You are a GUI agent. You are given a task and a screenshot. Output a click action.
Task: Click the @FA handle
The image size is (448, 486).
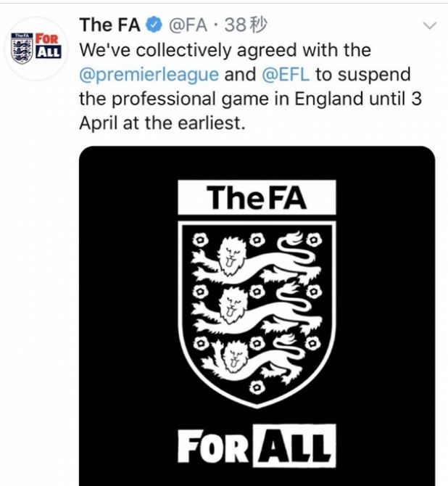pos(188,25)
